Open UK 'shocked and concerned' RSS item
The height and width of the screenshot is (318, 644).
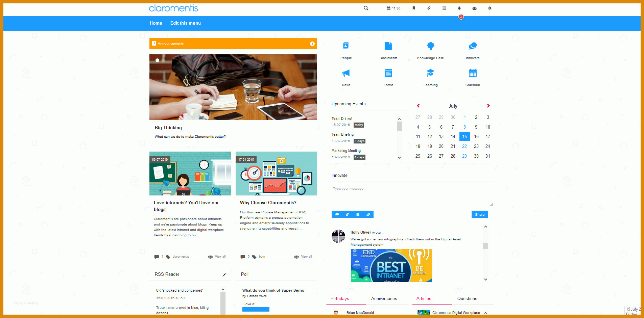pos(180,291)
